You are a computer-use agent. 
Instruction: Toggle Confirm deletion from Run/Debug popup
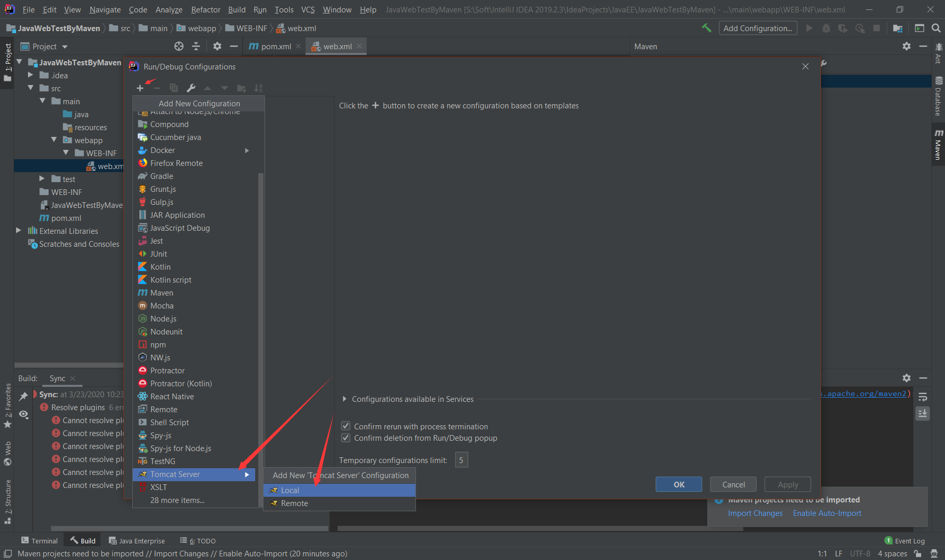pyautogui.click(x=345, y=438)
